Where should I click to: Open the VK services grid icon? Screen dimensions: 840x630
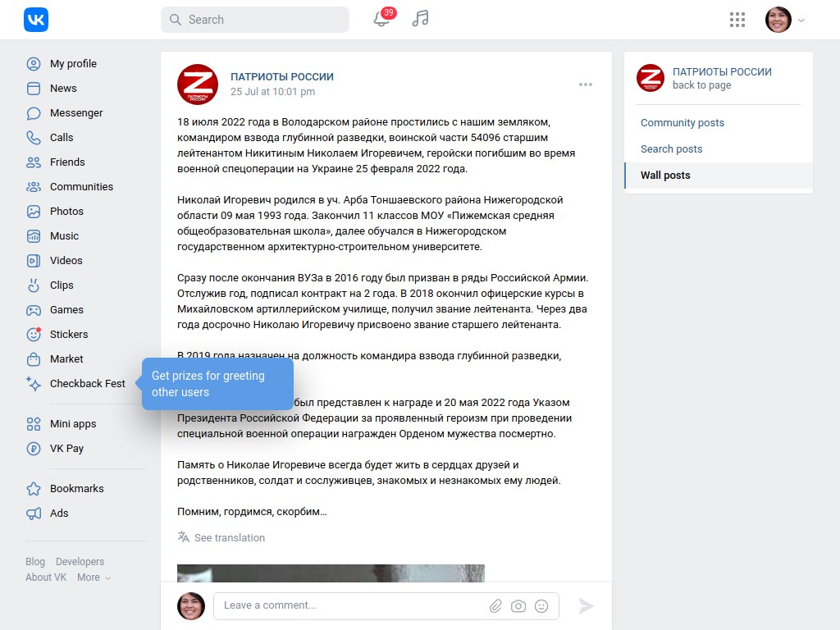point(737,20)
